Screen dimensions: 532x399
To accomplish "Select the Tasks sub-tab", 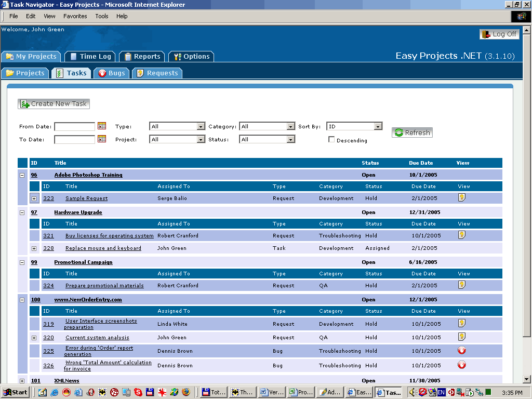I will [72, 73].
